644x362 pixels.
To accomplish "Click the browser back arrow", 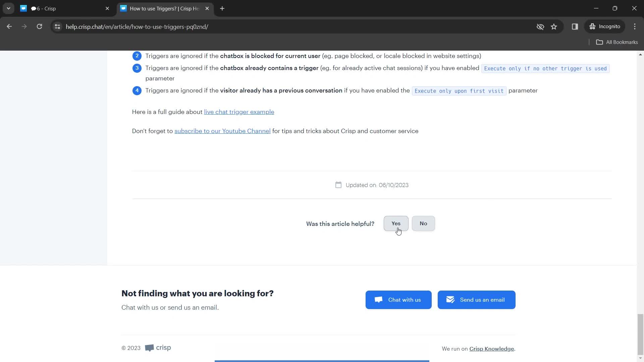I will 9,26.
